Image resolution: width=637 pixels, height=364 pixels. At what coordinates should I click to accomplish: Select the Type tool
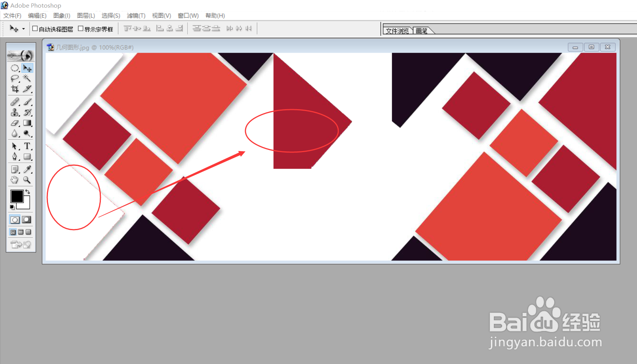point(27,146)
